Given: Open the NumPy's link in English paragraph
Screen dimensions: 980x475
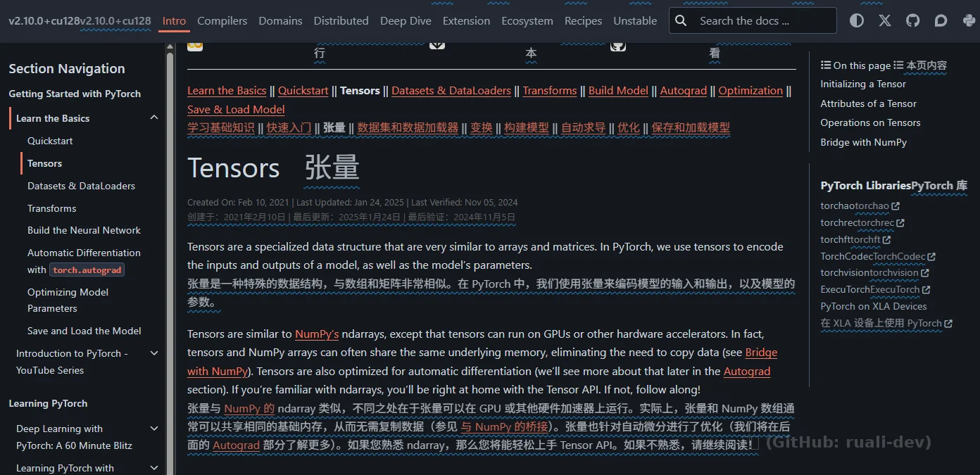Looking at the screenshot, I should click(x=317, y=334).
